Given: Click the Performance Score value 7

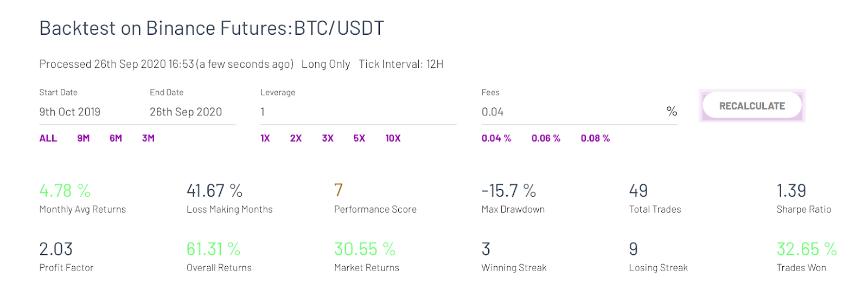Looking at the screenshot, I should coord(339,190).
